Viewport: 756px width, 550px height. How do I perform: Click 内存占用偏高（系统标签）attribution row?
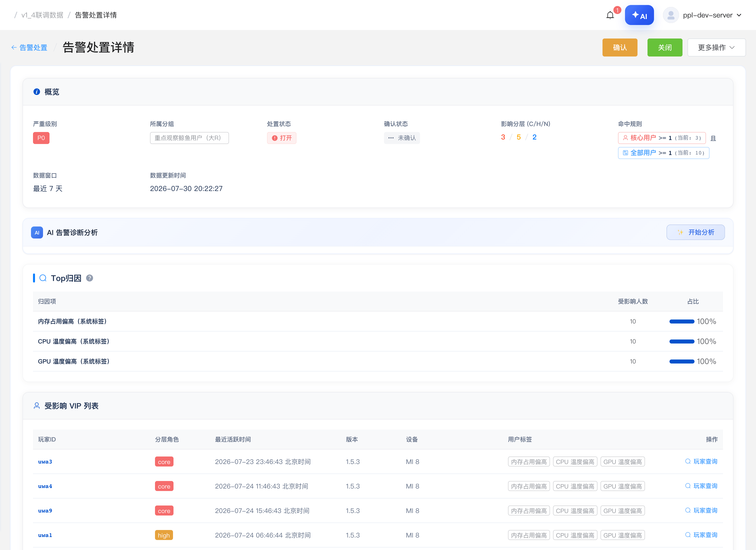click(378, 321)
